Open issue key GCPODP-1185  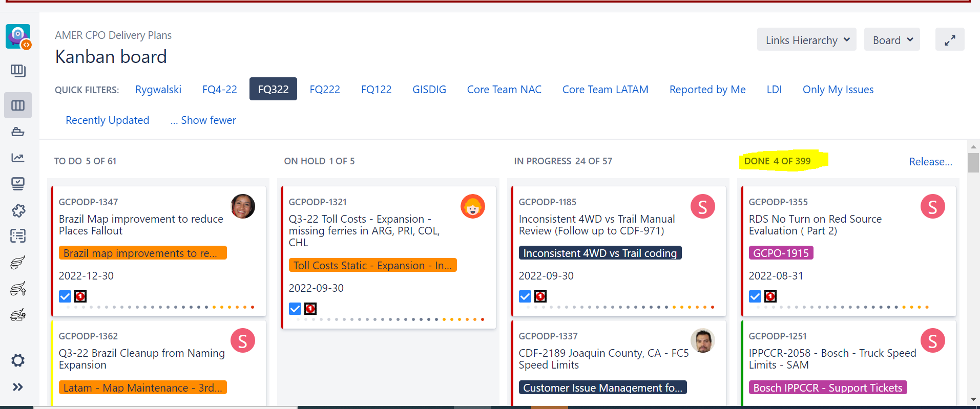548,202
